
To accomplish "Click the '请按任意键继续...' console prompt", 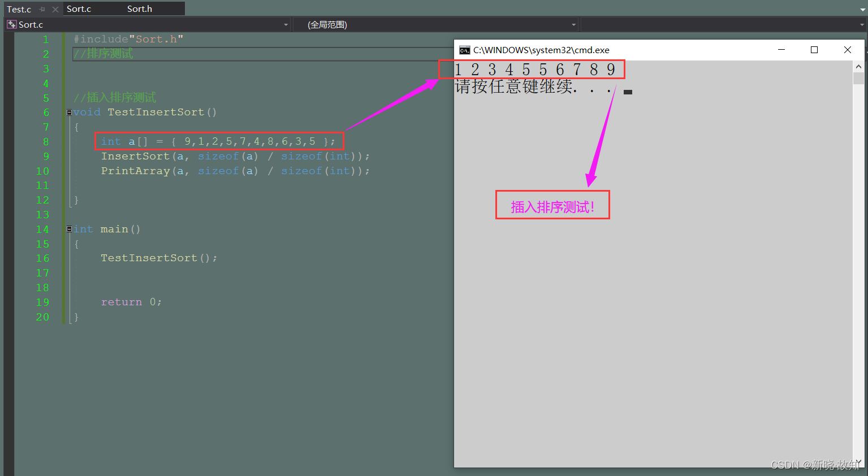I will point(534,87).
